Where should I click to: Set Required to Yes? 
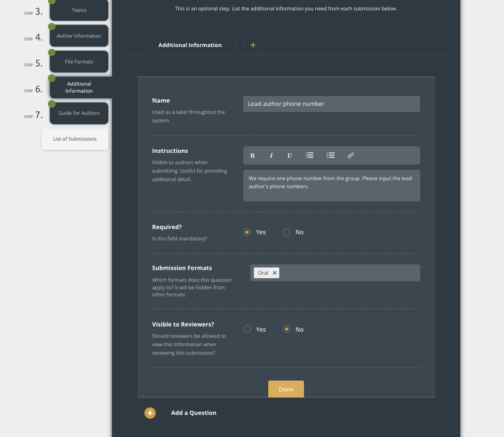[247, 232]
